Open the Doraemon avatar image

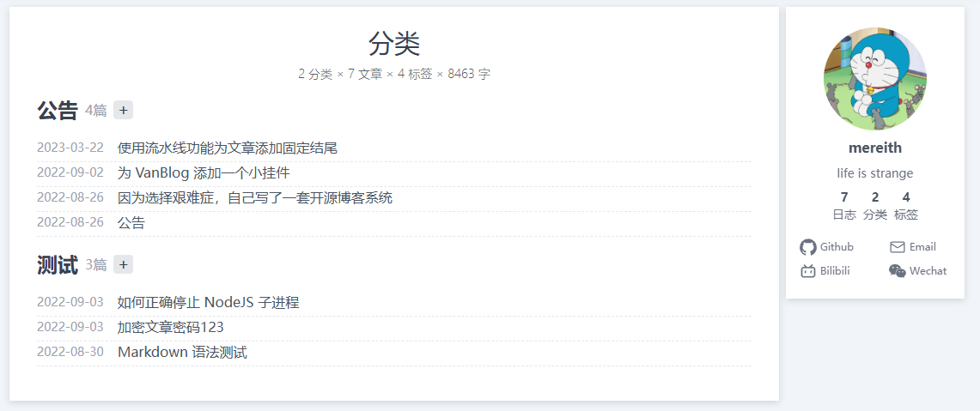[874, 78]
